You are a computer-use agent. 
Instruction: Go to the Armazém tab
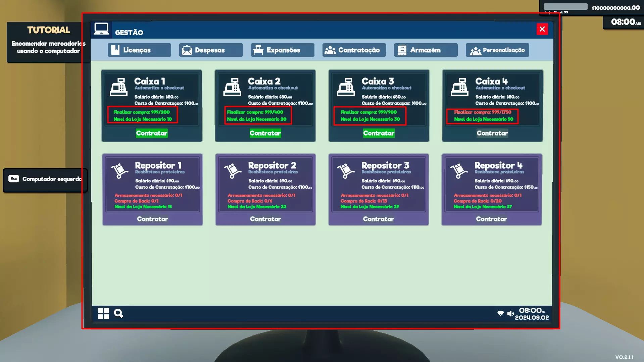(426, 50)
